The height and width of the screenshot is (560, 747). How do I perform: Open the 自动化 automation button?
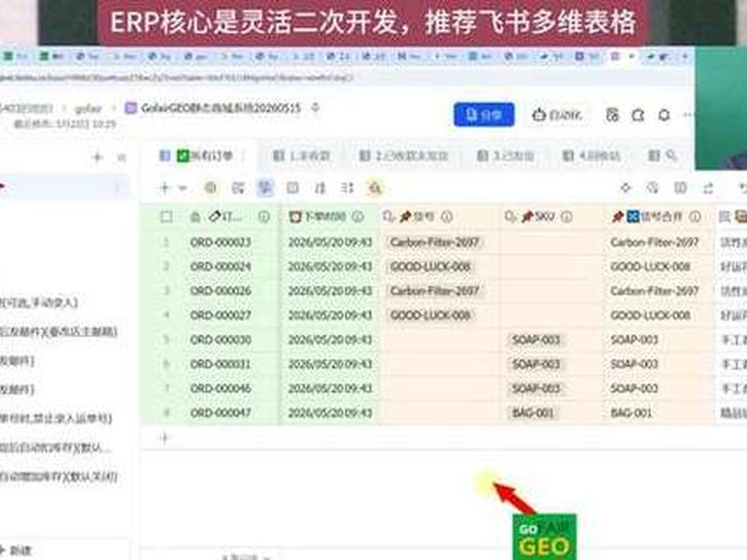coord(557,115)
